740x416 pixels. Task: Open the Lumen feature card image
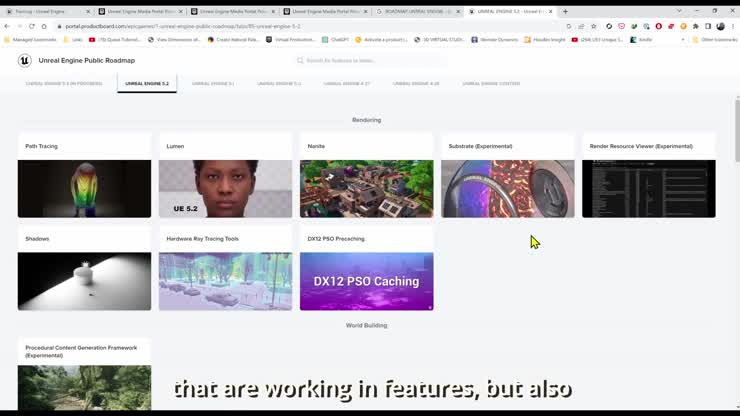point(225,188)
